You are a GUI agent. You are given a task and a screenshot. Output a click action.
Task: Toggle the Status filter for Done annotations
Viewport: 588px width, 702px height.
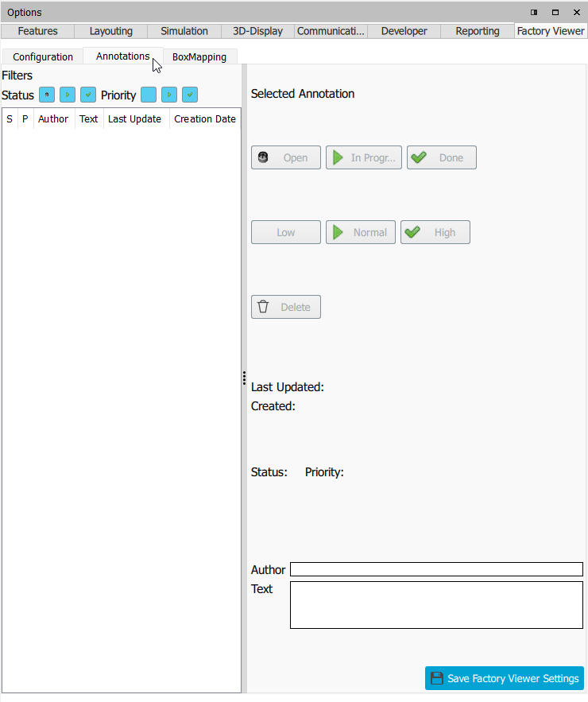coord(88,95)
